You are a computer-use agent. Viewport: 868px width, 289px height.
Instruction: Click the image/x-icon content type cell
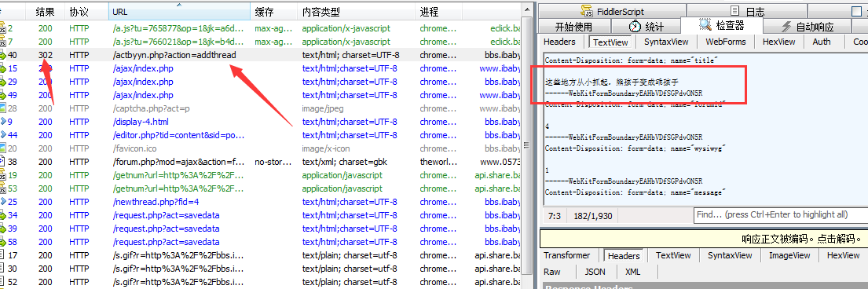click(x=325, y=148)
